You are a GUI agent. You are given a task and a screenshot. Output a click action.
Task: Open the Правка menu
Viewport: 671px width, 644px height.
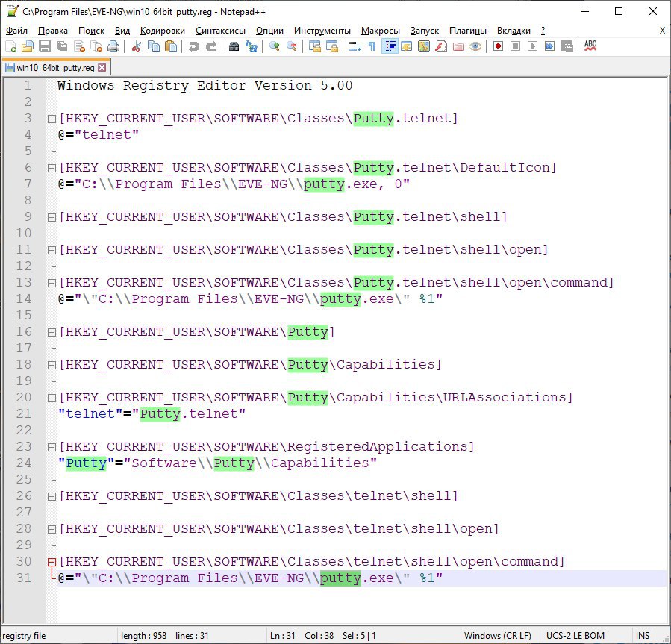click(53, 31)
